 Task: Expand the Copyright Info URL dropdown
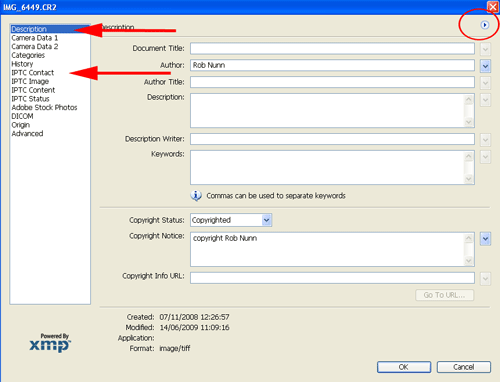[485, 279]
